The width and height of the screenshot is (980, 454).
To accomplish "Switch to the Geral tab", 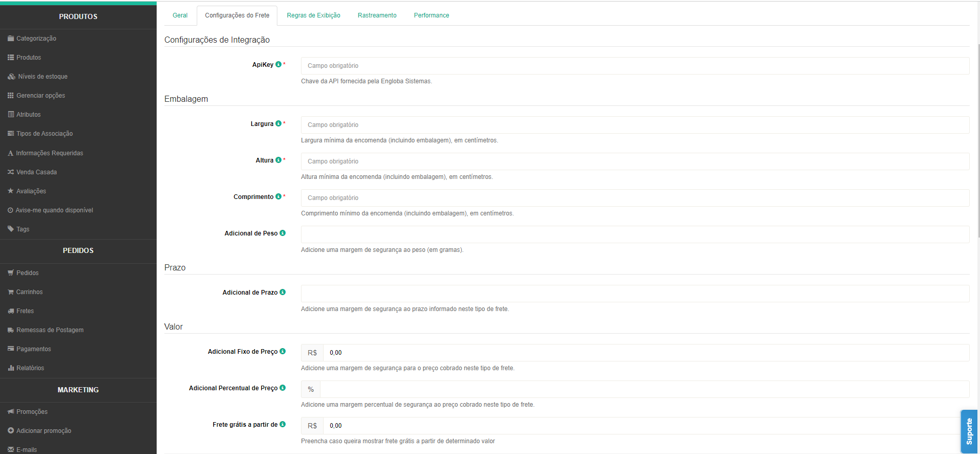I will tap(180, 15).
